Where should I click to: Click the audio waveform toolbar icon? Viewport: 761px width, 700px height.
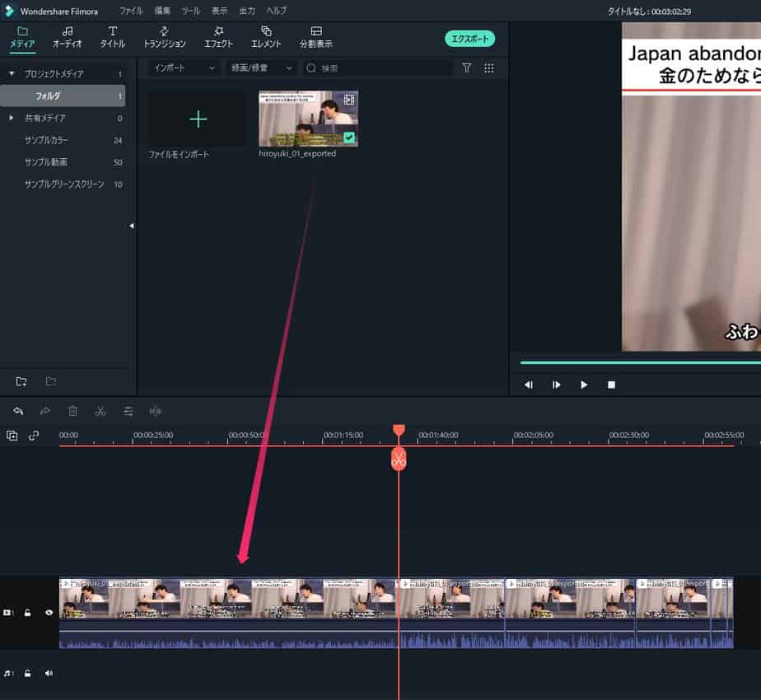point(156,411)
